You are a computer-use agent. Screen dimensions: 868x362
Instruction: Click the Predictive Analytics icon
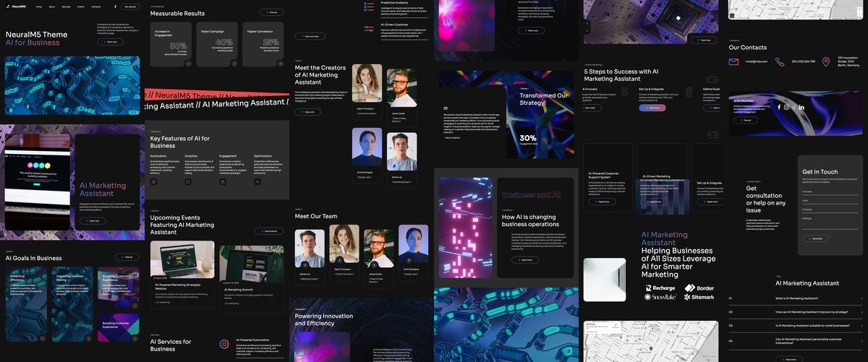tap(367, 6)
